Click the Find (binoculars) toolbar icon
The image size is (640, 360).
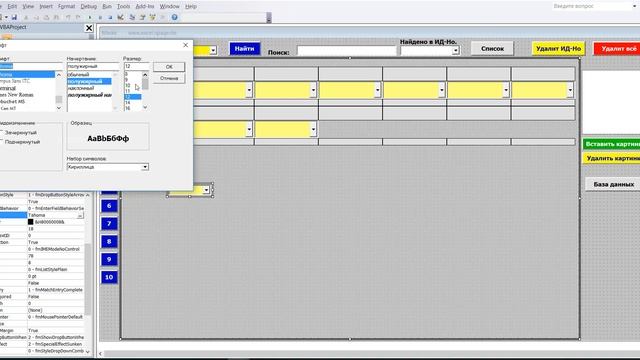pyautogui.click(x=56, y=18)
